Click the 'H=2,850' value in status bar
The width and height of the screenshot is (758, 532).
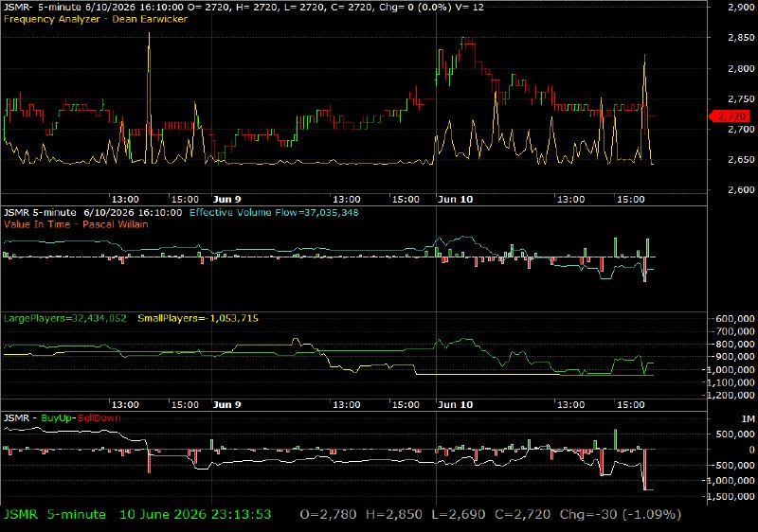click(393, 515)
